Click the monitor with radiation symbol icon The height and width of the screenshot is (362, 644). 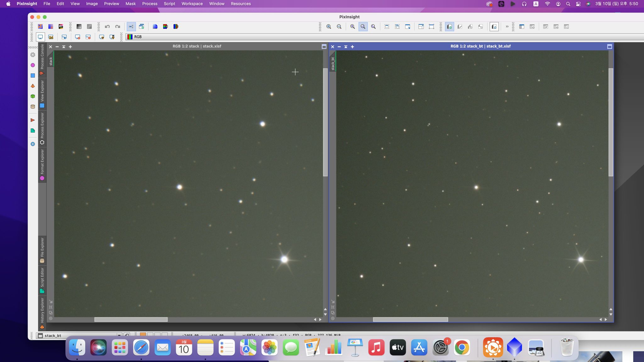click(102, 37)
